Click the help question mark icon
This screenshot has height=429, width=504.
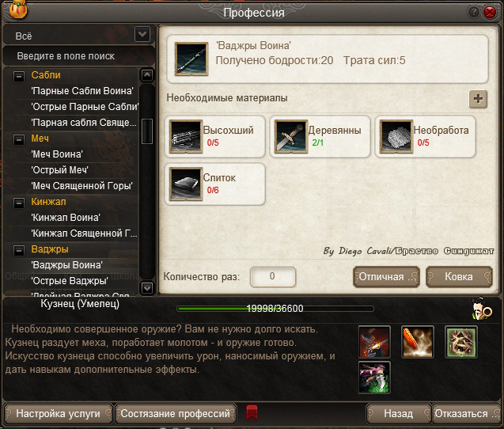click(x=473, y=12)
